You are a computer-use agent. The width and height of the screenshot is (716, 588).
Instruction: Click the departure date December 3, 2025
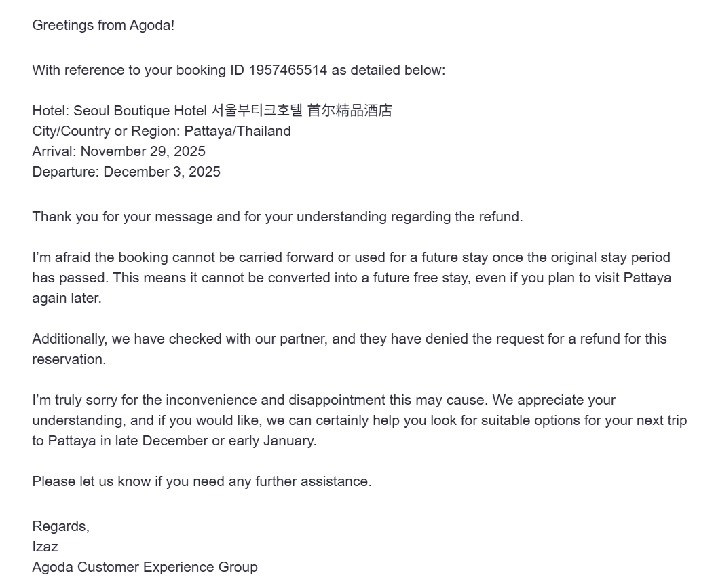(162, 172)
